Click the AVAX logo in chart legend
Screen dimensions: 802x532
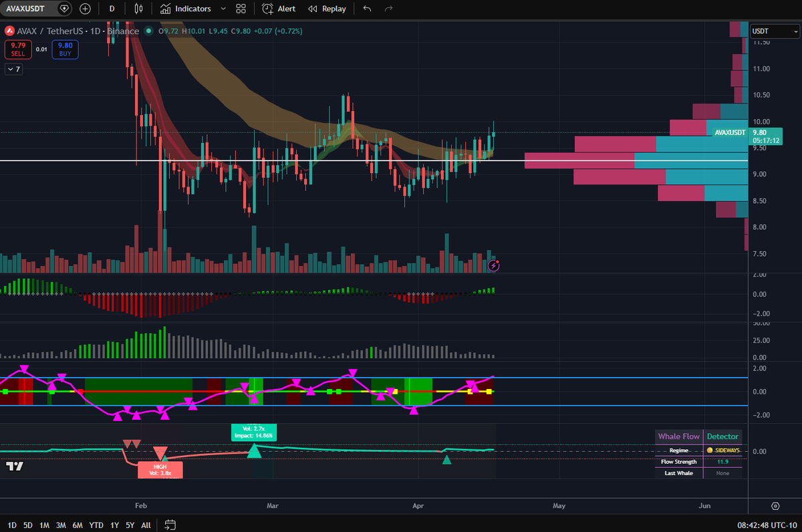(10, 31)
